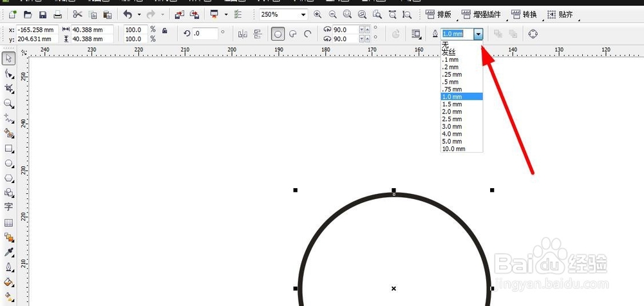This screenshot has height=306, width=644.
Task: Select the Fill bucket tool
Action: pyautogui.click(x=9, y=282)
